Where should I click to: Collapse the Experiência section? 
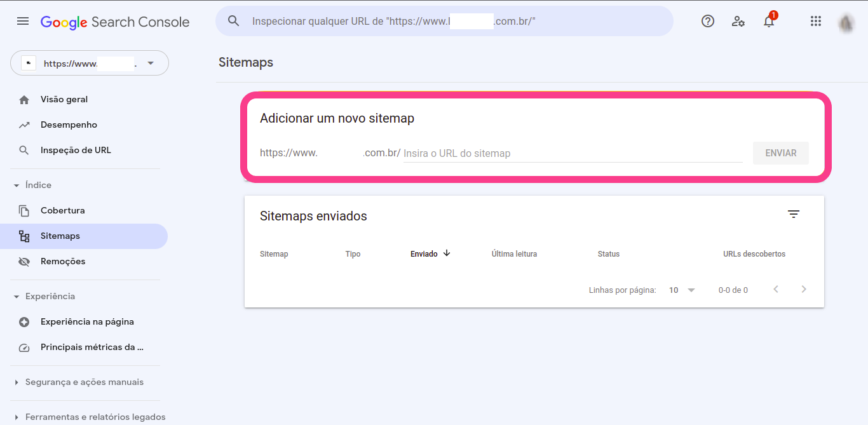pyautogui.click(x=17, y=297)
